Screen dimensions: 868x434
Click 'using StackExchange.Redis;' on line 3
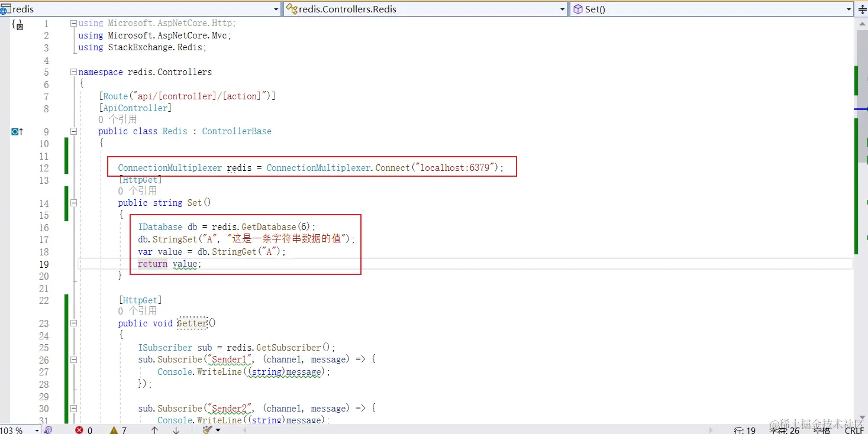[x=143, y=48]
